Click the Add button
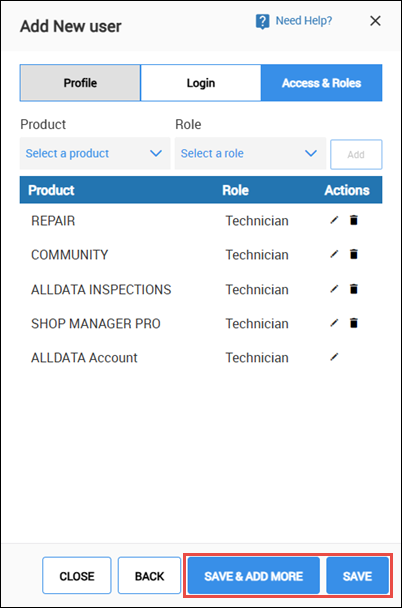This screenshot has width=402, height=608. pos(356,155)
